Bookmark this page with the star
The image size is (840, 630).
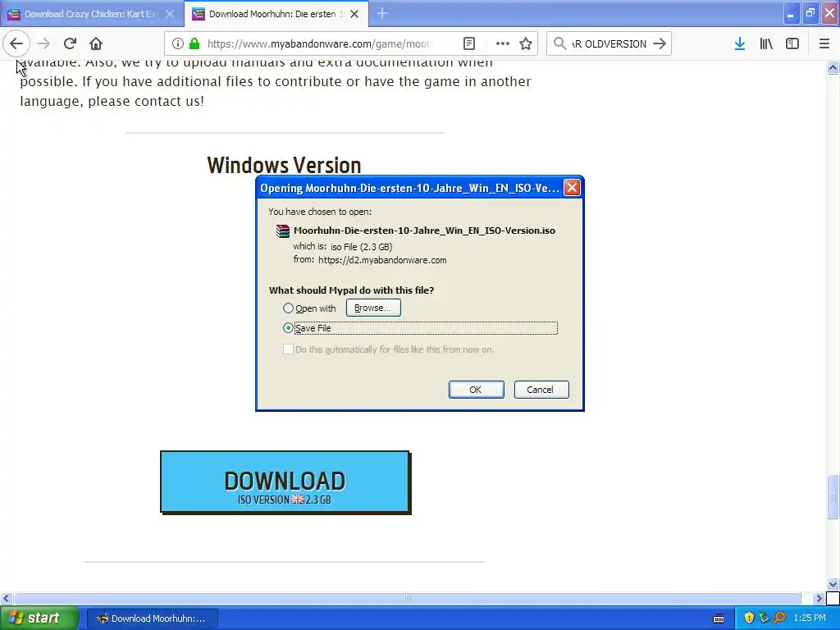click(x=526, y=43)
